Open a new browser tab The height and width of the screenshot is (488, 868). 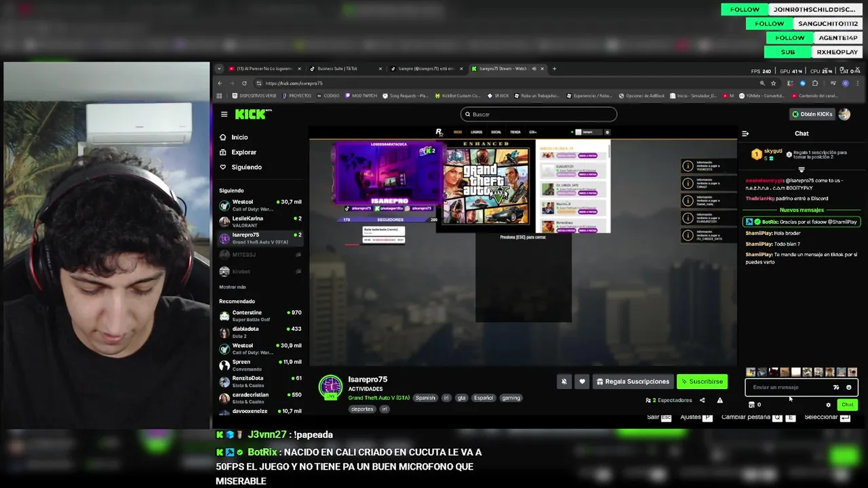click(554, 68)
